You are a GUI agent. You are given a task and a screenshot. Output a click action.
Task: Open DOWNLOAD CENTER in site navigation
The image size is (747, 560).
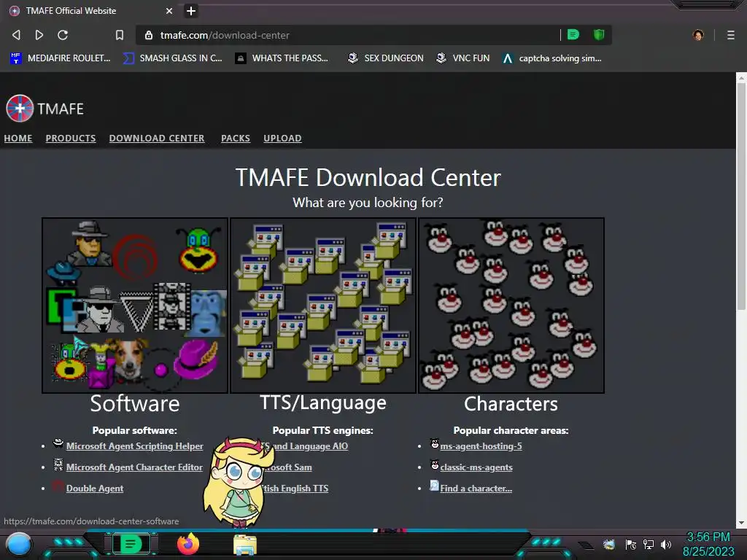tap(157, 138)
